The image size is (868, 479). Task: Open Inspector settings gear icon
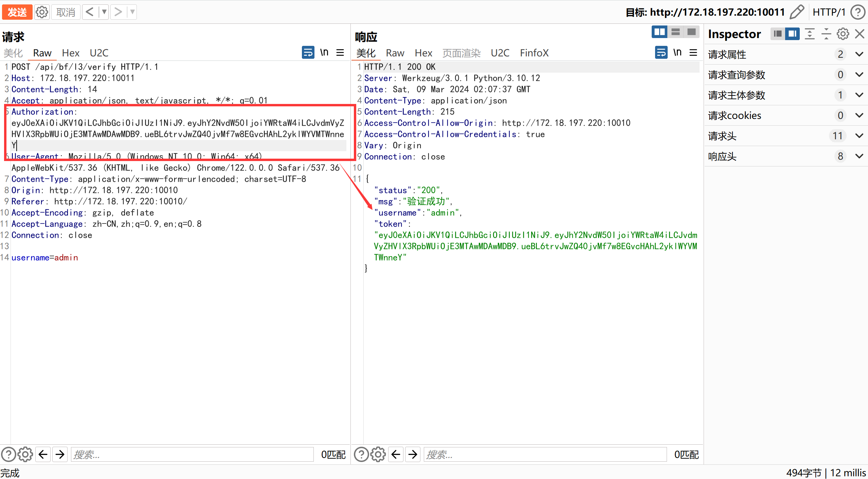pos(843,34)
